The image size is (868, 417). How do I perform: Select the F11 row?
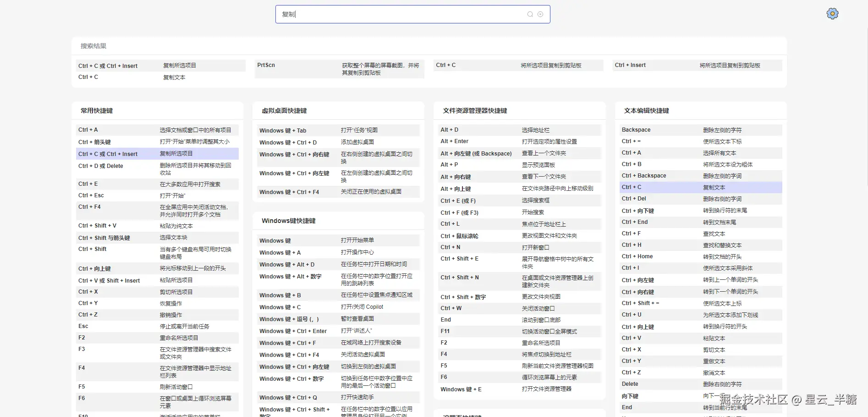(520, 331)
